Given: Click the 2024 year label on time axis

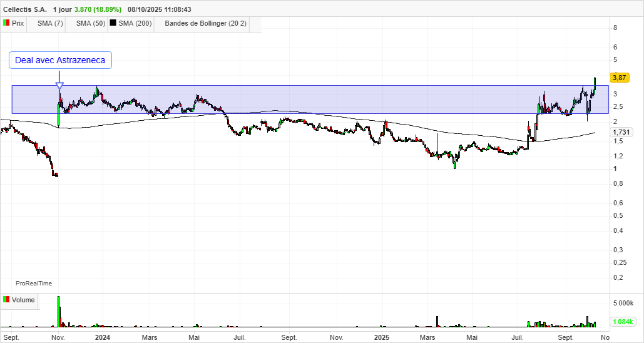Looking at the screenshot, I should coord(102,337).
